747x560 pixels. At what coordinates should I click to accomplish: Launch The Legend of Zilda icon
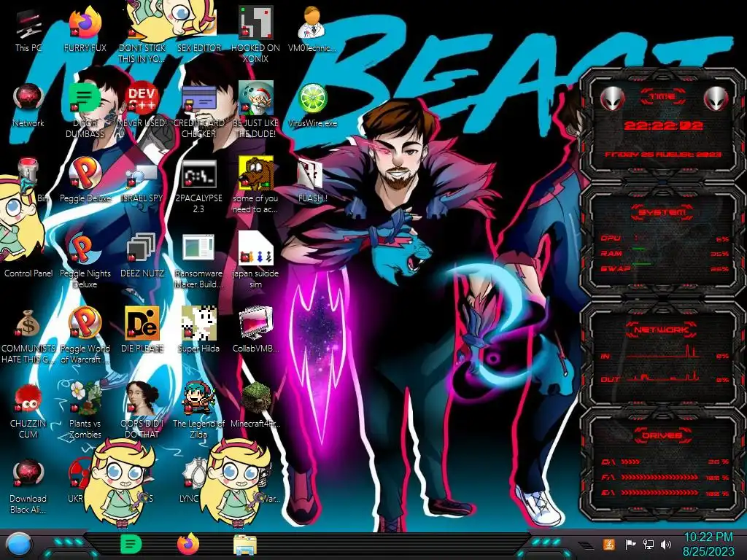coord(198,399)
